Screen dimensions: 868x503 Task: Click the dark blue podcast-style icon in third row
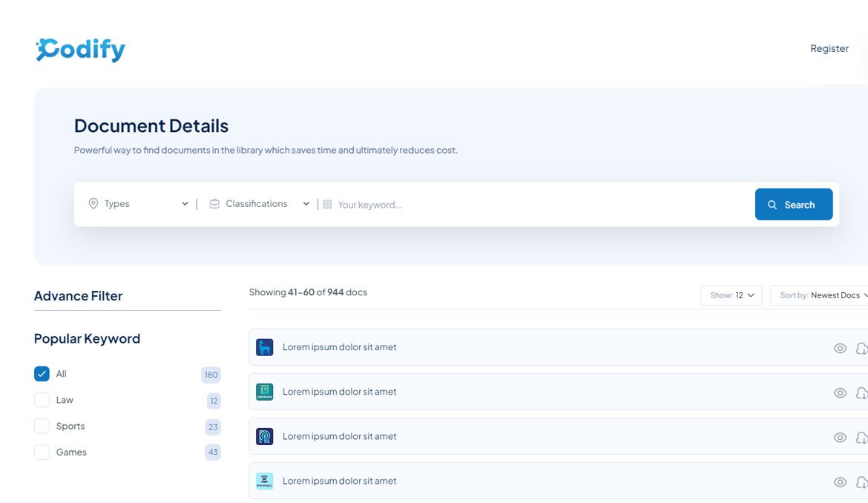[x=265, y=436]
